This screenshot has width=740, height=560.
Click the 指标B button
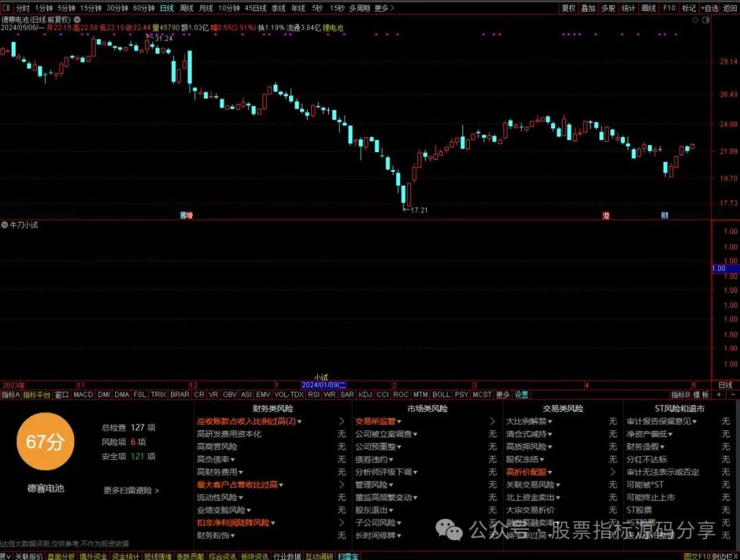680,395
